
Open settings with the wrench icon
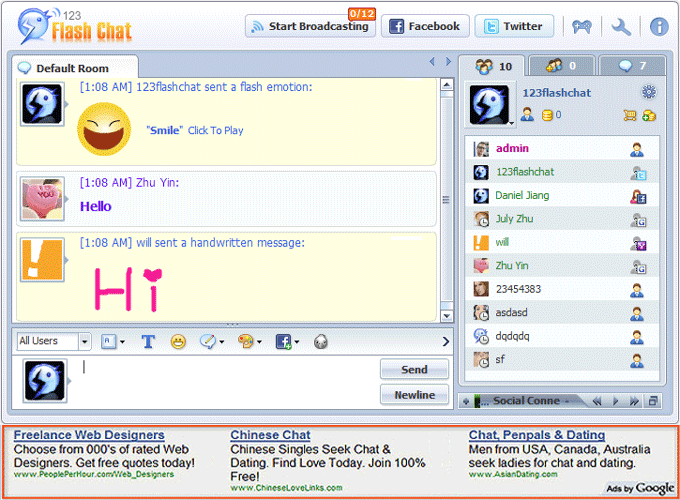click(x=621, y=27)
